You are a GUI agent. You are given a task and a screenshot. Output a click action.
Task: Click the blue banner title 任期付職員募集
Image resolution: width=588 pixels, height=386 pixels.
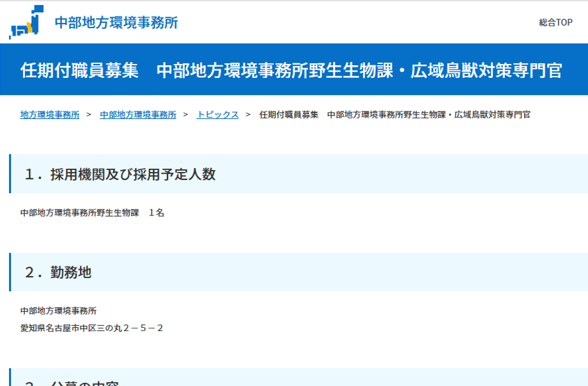click(x=79, y=70)
